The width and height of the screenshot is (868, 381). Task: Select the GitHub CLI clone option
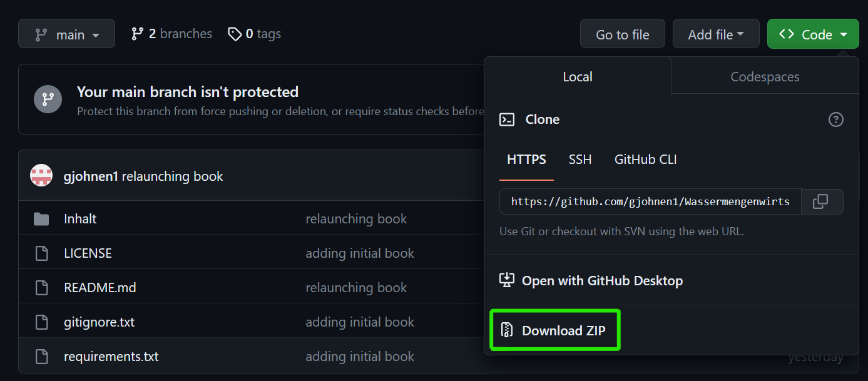[645, 160]
